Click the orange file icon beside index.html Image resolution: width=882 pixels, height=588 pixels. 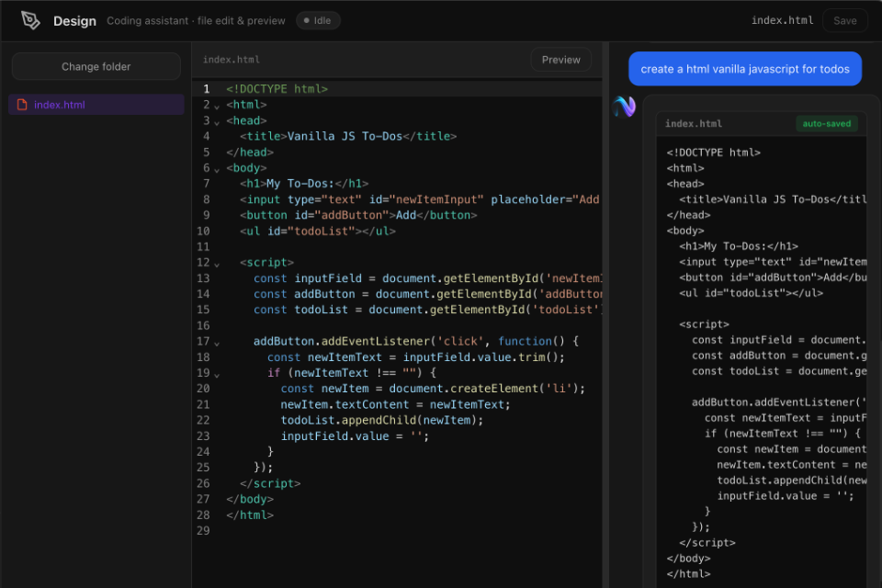[22, 104]
